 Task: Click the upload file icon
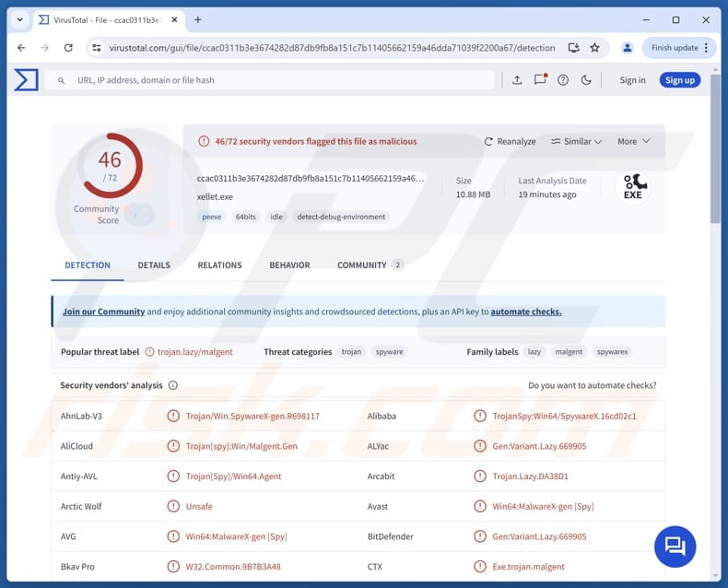pyautogui.click(x=517, y=80)
